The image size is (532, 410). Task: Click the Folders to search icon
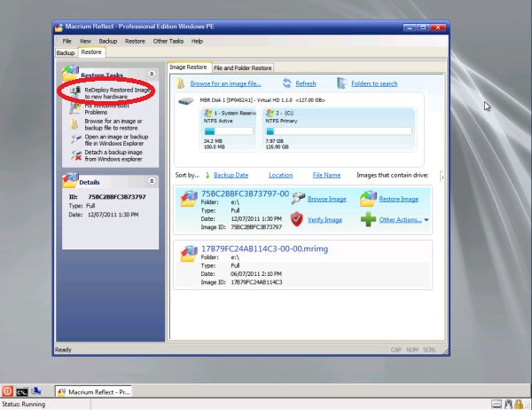pyautogui.click(x=342, y=83)
